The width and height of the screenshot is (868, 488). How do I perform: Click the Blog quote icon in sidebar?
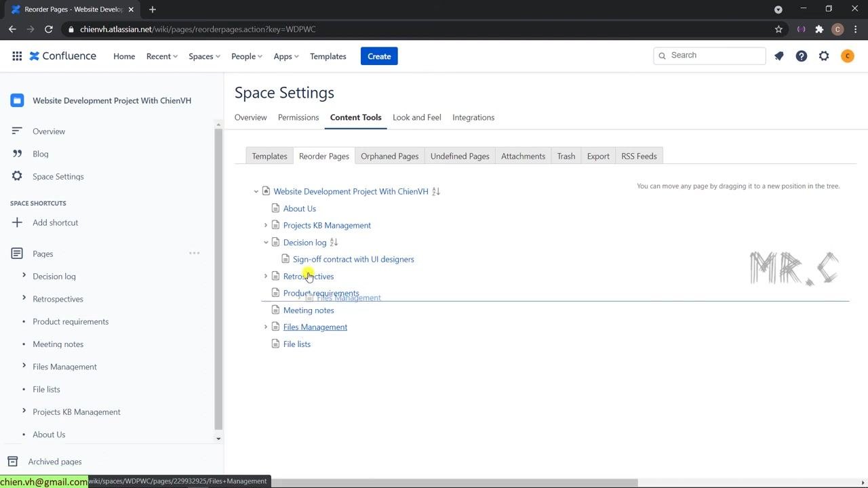[x=17, y=154]
